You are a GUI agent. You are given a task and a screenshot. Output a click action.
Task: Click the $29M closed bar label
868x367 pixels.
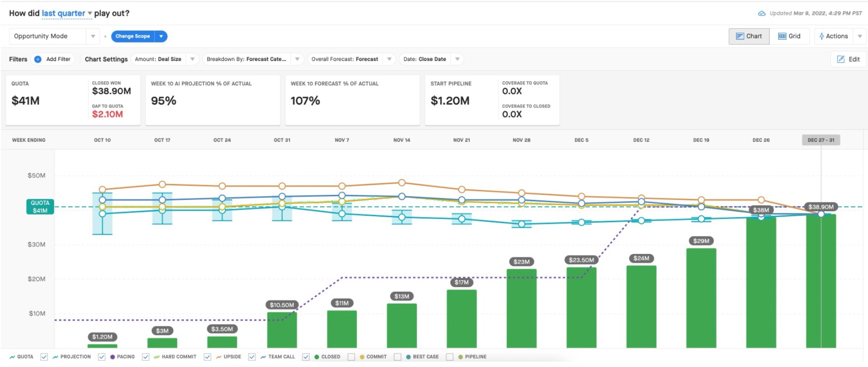701,241
